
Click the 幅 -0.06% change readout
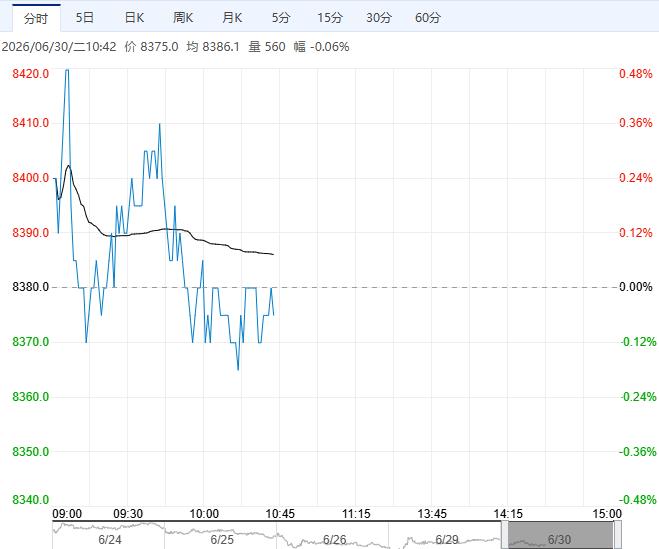(x=322, y=47)
